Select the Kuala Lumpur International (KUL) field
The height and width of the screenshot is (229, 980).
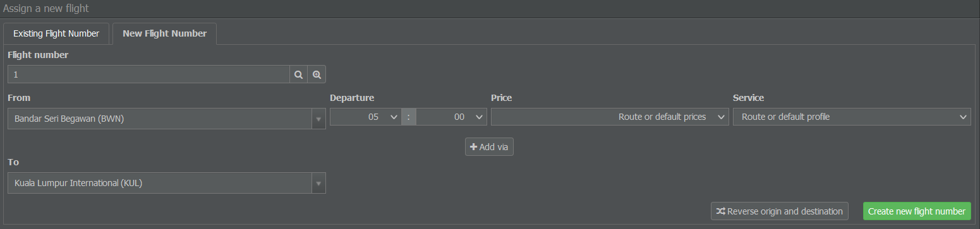pos(160,183)
